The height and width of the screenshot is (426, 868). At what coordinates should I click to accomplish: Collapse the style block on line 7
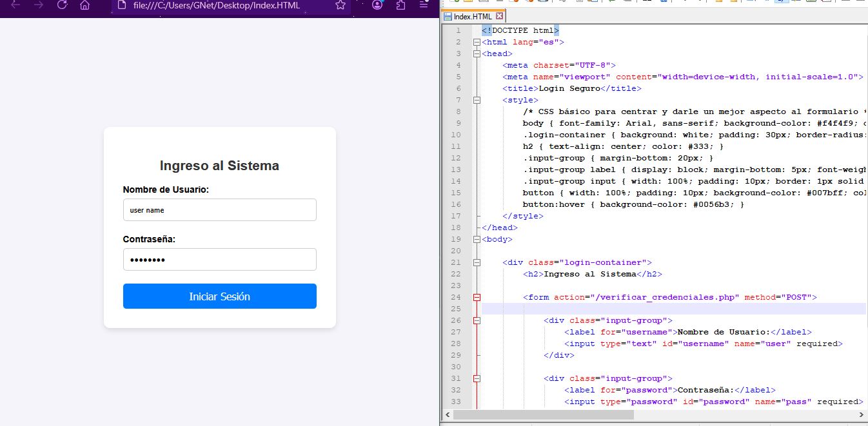click(x=477, y=100)
